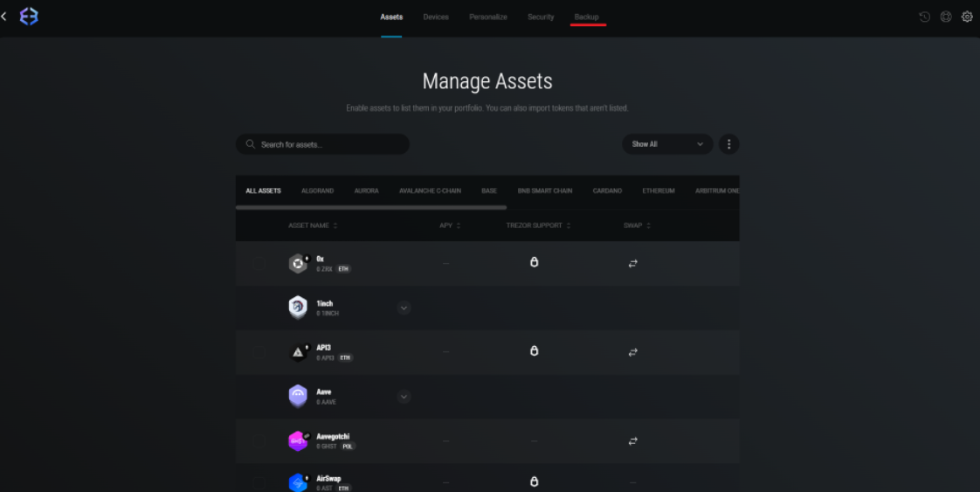Click the Search for assets field
Screen dimensions: 980x492
[323, 144]
